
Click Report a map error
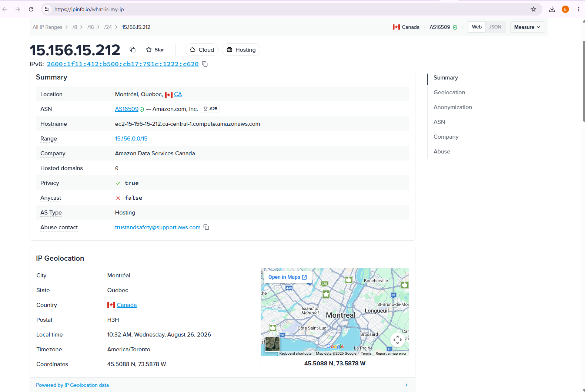(391, 354)
